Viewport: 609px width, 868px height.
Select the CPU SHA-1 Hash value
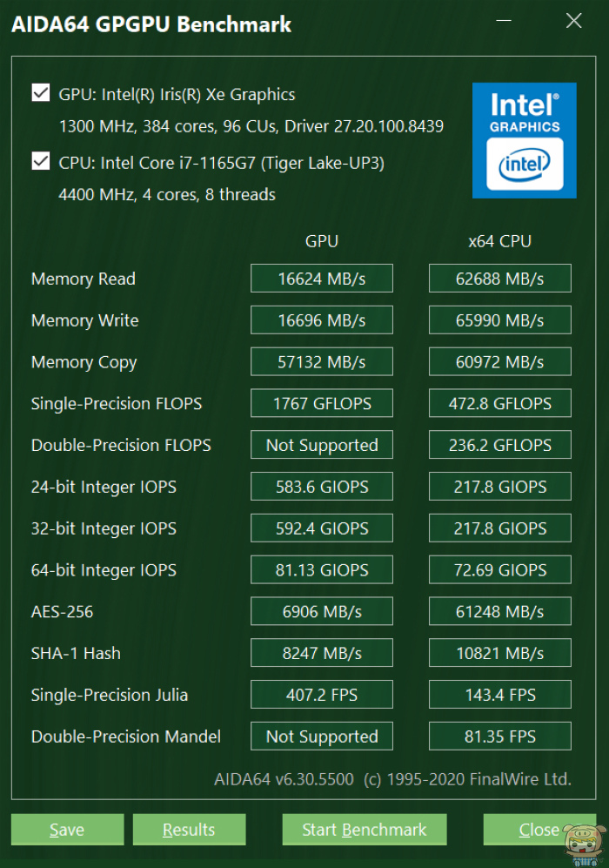pos(499,653)
